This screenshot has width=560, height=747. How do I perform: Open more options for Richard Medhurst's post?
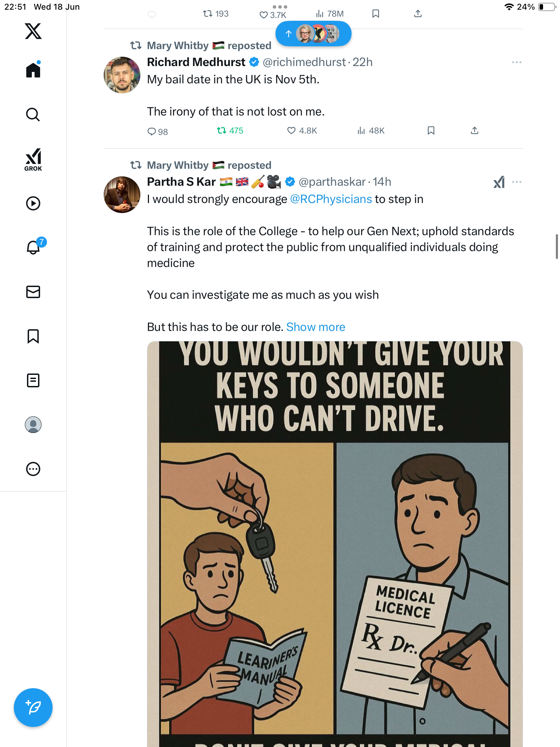pos(517,62)
